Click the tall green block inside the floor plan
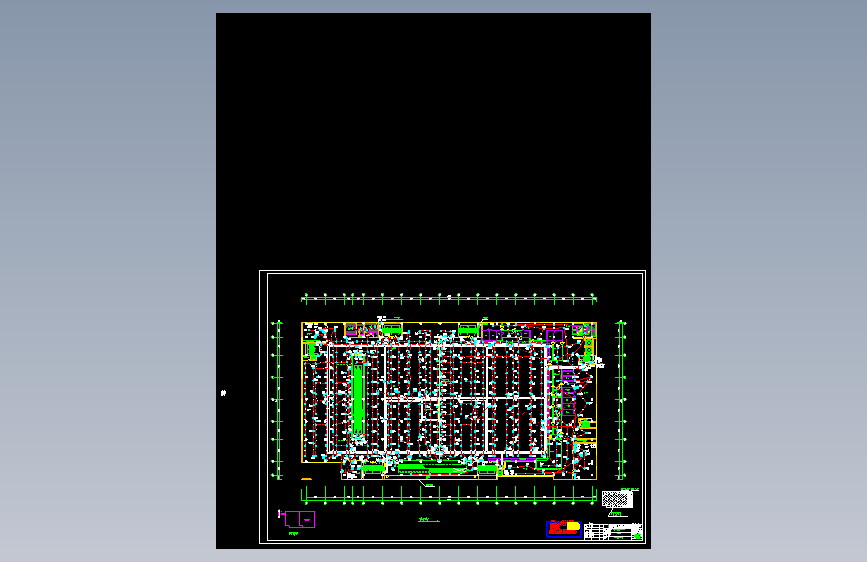The image size is (867, 562). pyautogui.click(x=358, y=399)
